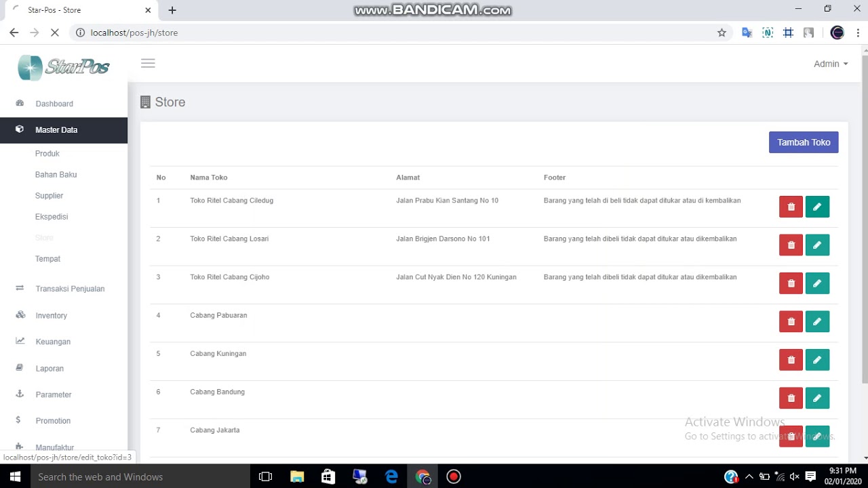This screenshot has height=488, width=868.
Task: Bookmark this page with star icon
Action: click(722, 33)
